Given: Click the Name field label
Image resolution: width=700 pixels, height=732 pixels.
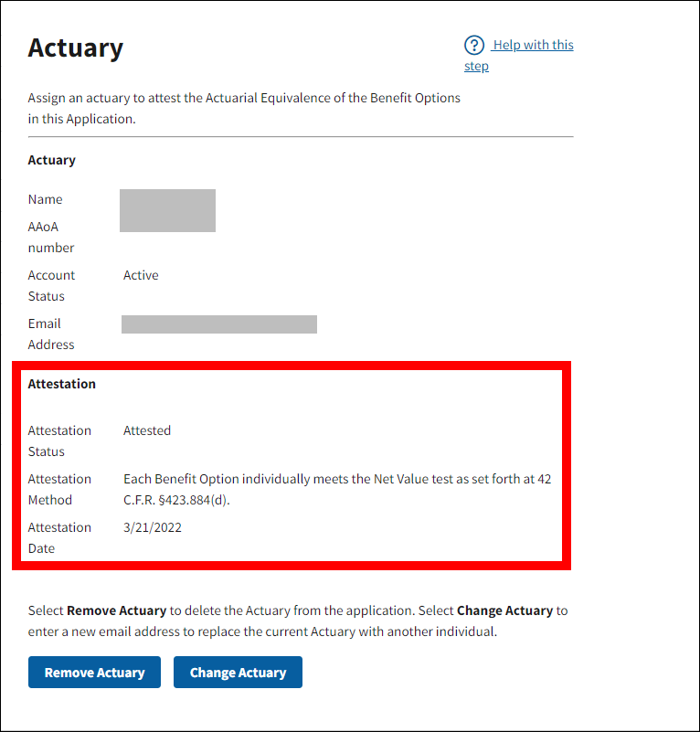Looking at the screenshot, I should 46,199.
